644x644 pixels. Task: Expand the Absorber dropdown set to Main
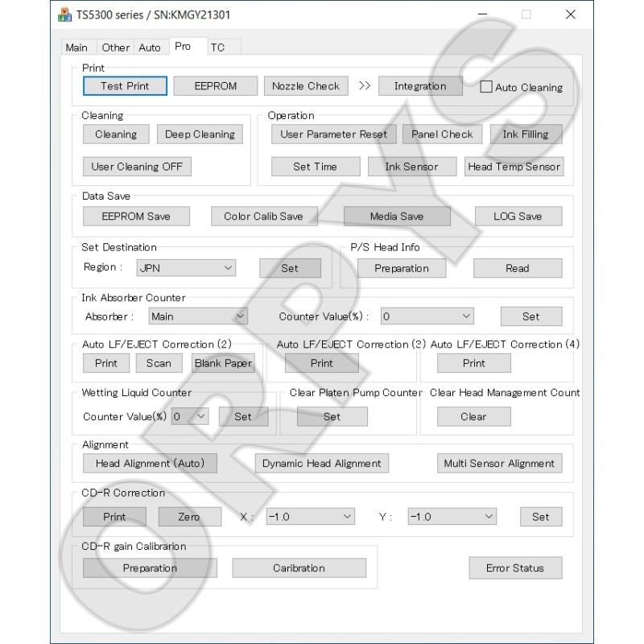pos(197,316)
